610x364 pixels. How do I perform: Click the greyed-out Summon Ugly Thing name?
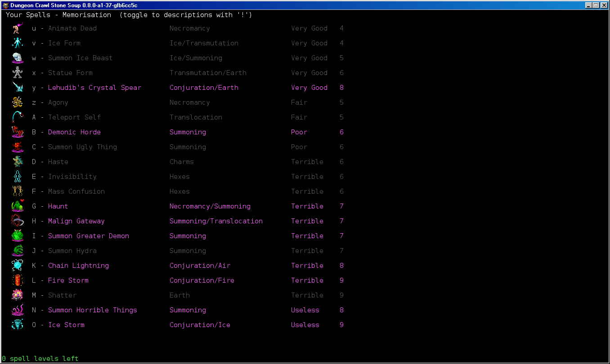[x=82, y=147]
